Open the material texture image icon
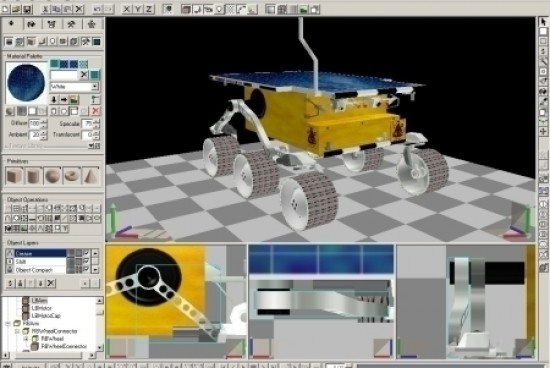Image resolution: width=550 pixels, height=368 pixels. (x=74, y=100)
